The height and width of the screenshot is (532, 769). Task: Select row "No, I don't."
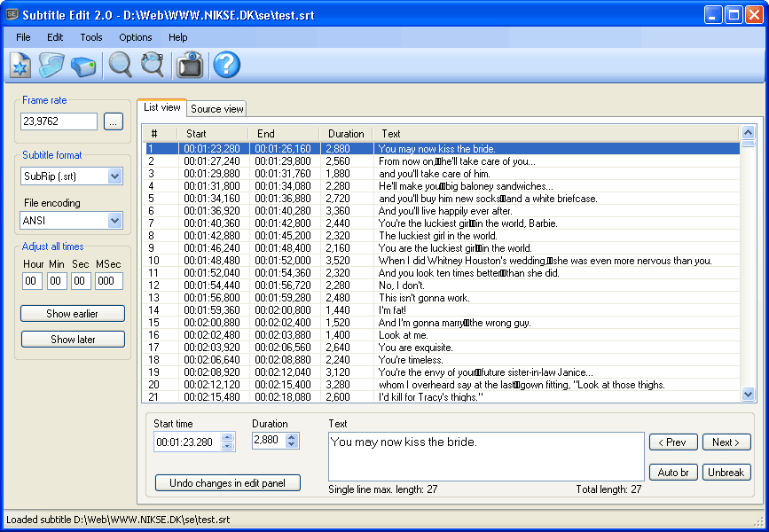[443, 286]
